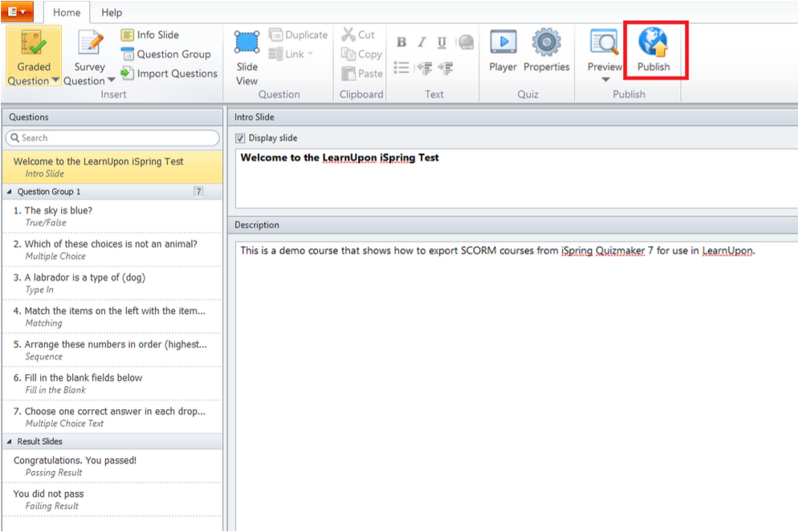Screen dimensions: 798x532
Task: Toggle italic formatting
Action: [422, 42]
